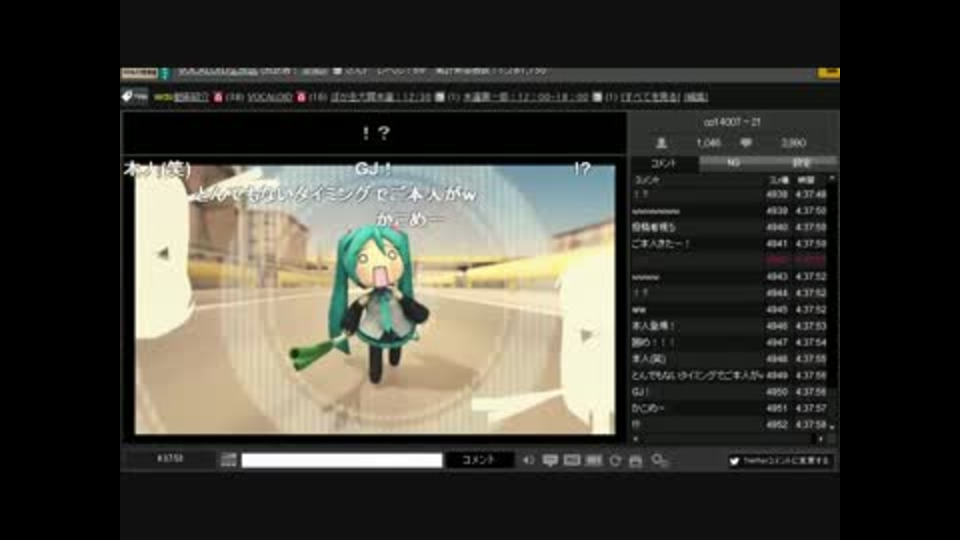Select comment row 'GJ!' in the list
Screen dimensions: 960x540
(x=729, y=392)
